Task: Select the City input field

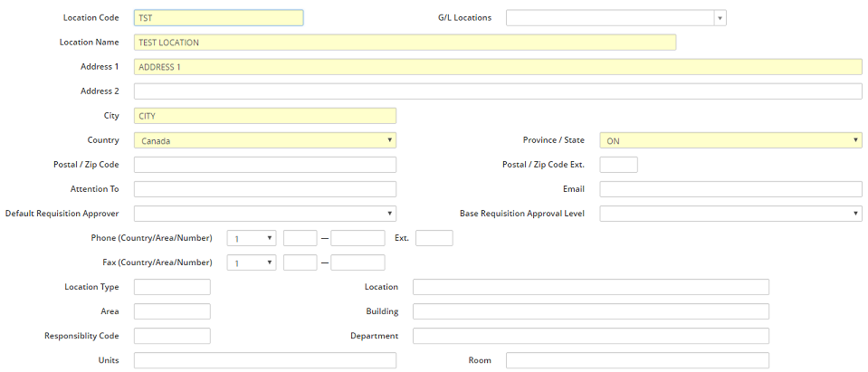Action: [x=264, y=116]
